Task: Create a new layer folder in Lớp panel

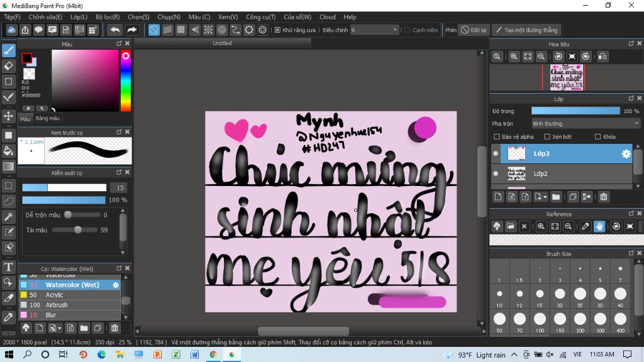Action: [556, 197]
